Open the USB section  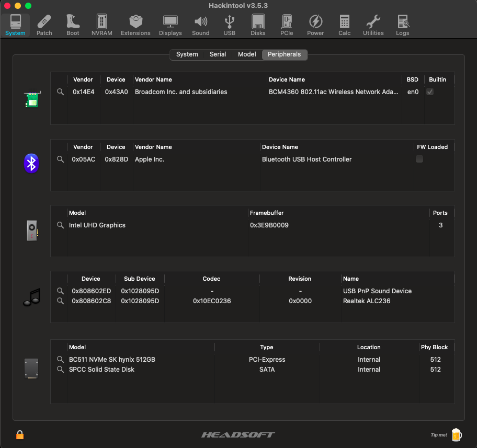pyautogui.click(x=230, y=25)
